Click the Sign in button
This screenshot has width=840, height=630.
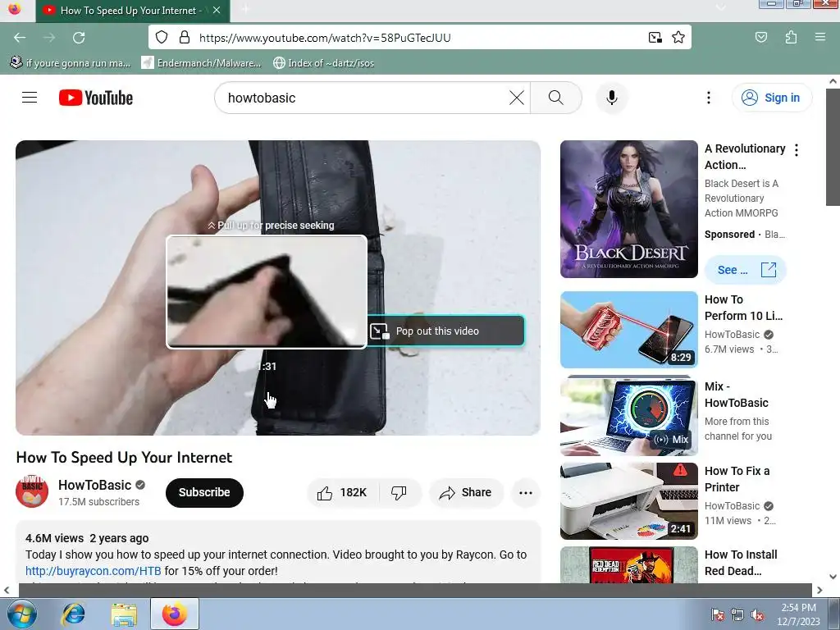772,98
